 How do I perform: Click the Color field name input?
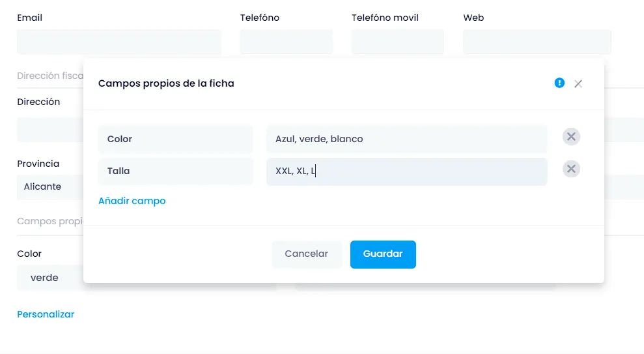pos(176,139)
